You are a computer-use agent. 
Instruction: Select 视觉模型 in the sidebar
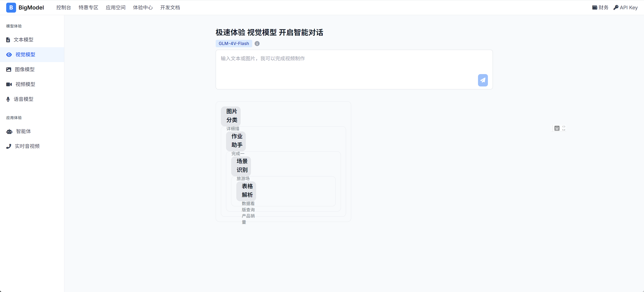click(32, 54)
